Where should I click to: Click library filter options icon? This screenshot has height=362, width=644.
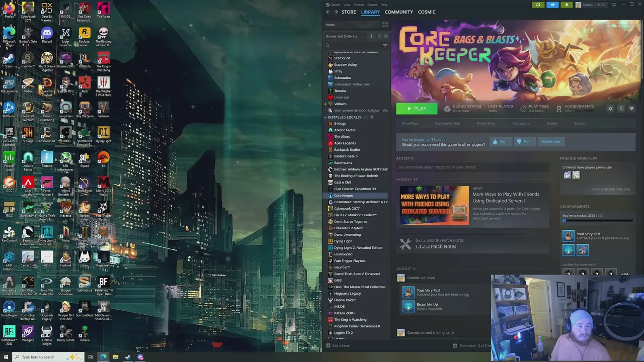pos(385,46)
